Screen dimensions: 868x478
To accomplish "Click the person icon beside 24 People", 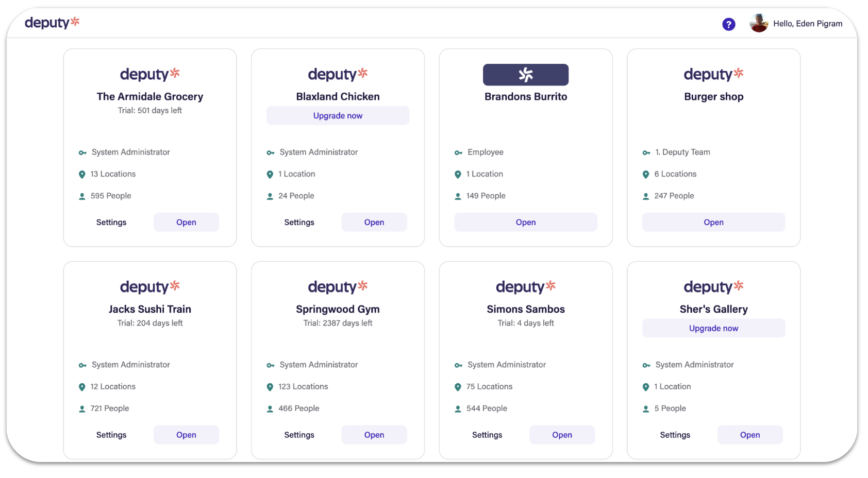I will 270,196.
